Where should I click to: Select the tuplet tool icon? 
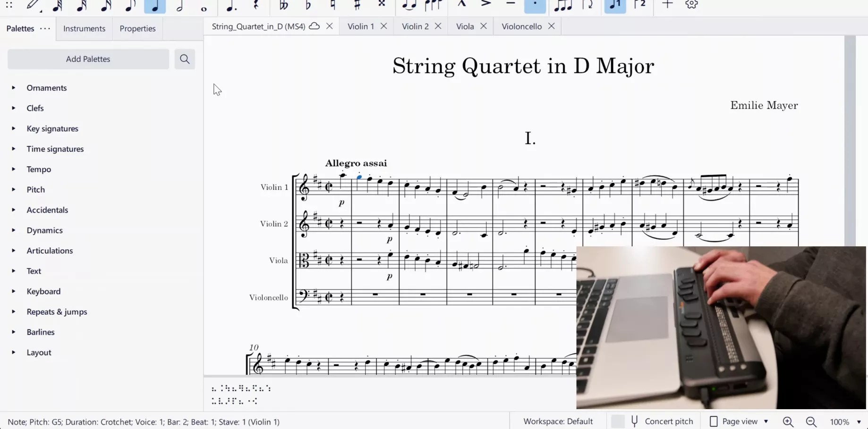(562, 5)
